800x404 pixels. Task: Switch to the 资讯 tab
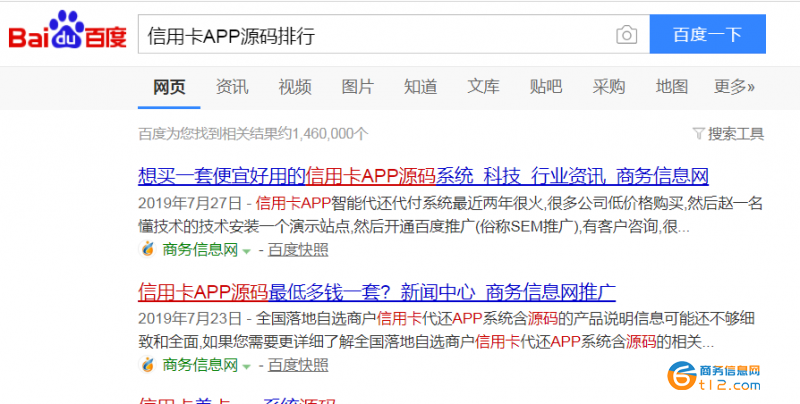point(232,87)
